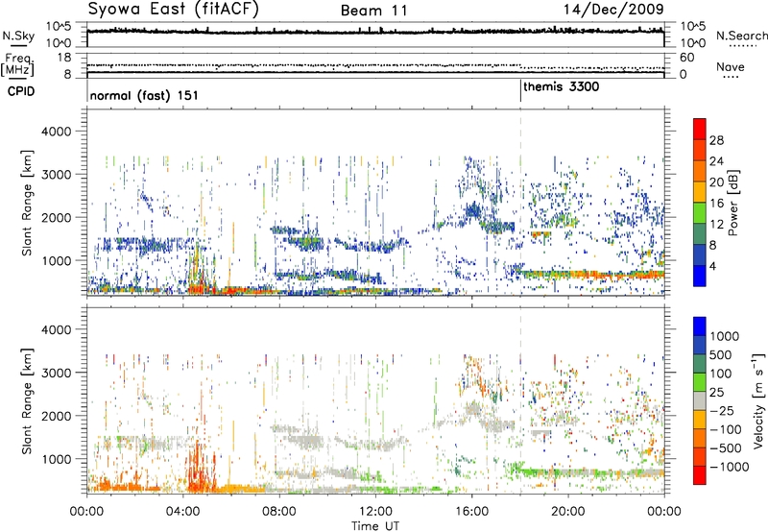
Task: Click the dashed CPID change line in the power panel
Action: coord(520,203)
